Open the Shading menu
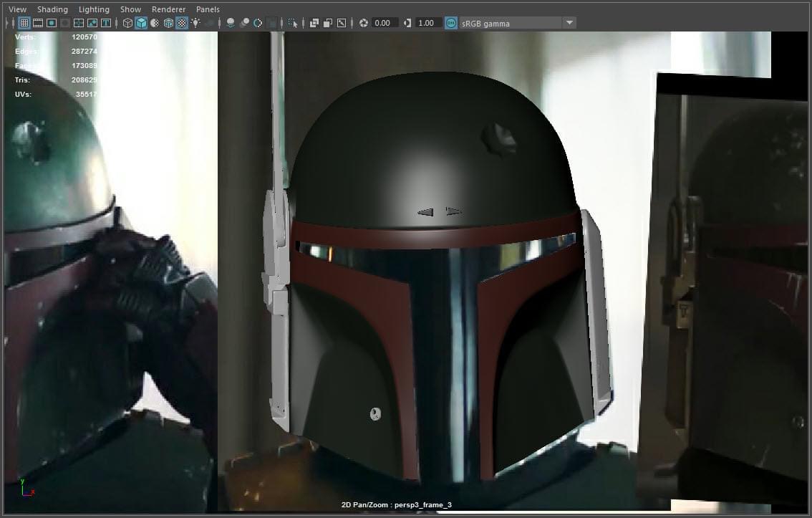The image size is (812, 518). [52, 9]
